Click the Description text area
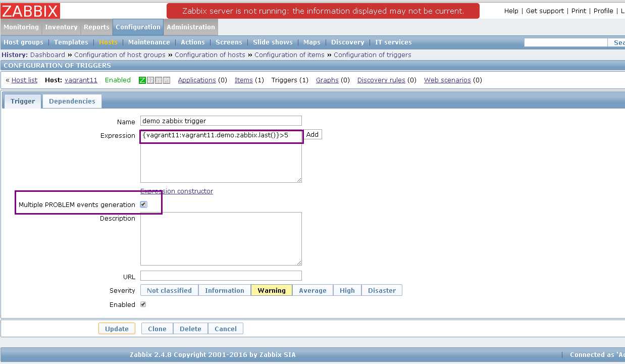Image resolution: width=625 pixels, height=364 pixels. [221, 239]
